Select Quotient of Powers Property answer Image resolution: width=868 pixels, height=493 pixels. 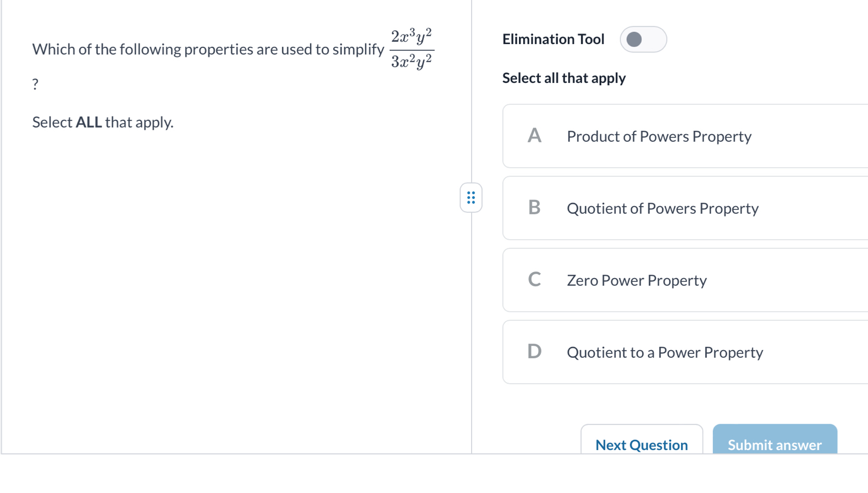[662, 208]
